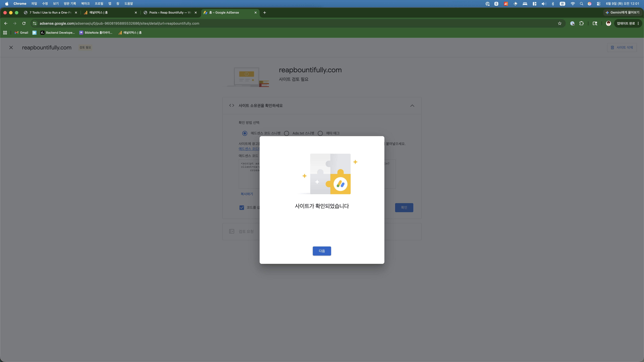Reload the current page
Viewport: 644px width, 362px height.
[x=24, y=23]
